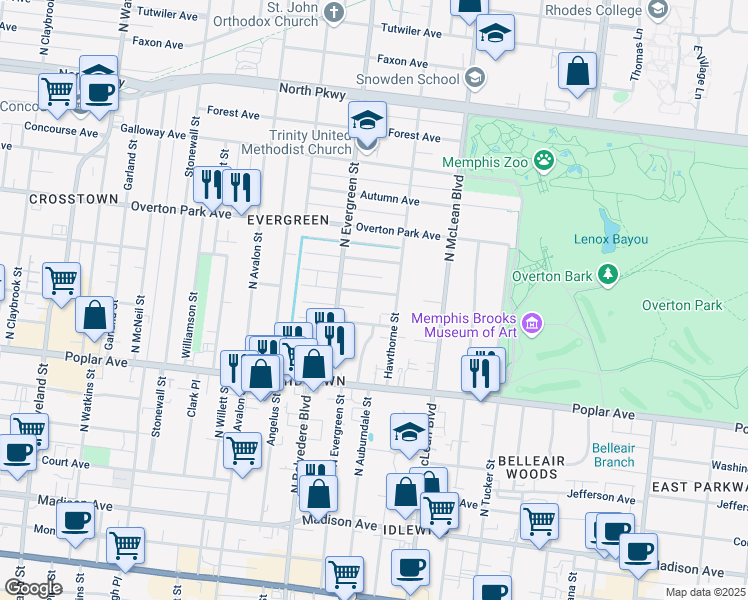Click the Google logo link

pos(33,589)
